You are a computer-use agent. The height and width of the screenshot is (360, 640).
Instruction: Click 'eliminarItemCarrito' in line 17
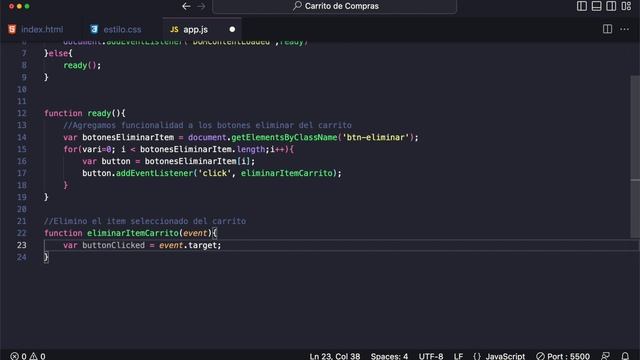pos(287,173)
